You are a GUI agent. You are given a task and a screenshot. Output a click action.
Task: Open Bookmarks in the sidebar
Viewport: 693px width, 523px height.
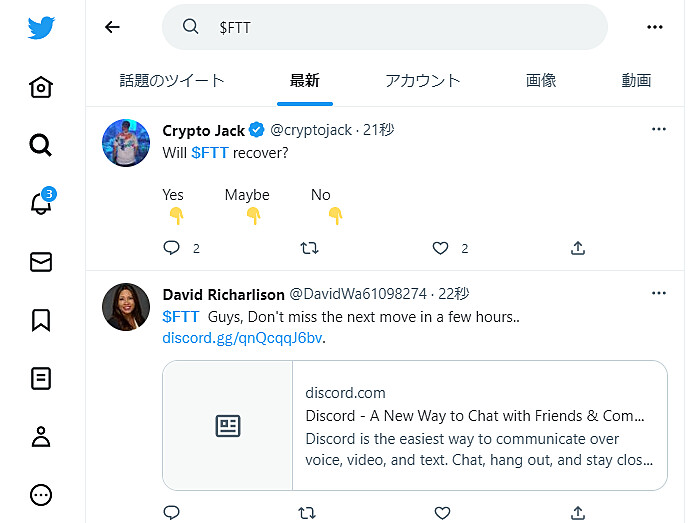click(x=41, y=320)
